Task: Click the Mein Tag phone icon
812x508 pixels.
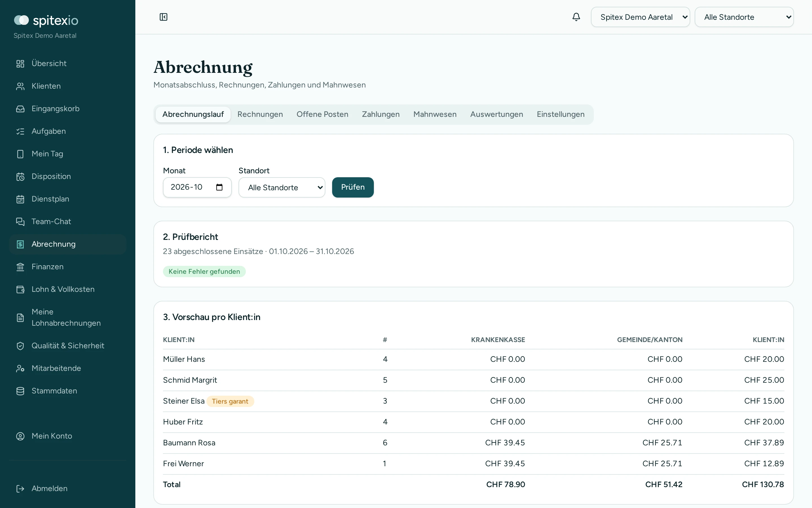Action: [20, 154]
